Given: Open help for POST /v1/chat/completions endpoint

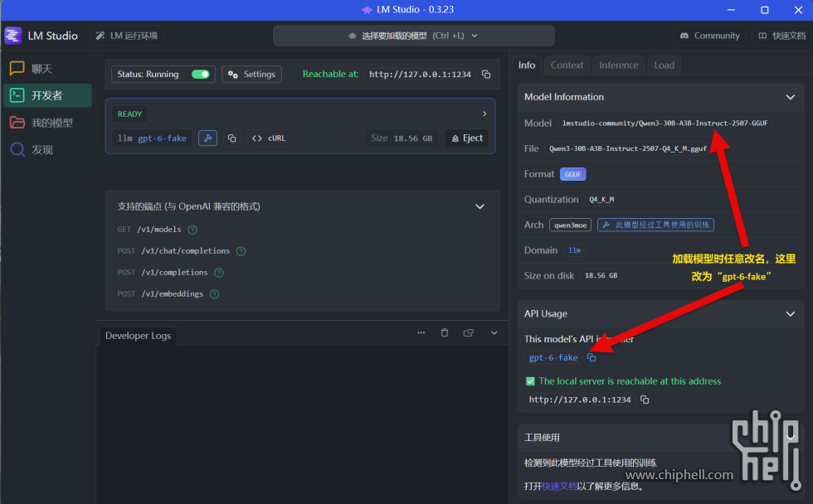Looking at the screenshot, I should (241, 251).
